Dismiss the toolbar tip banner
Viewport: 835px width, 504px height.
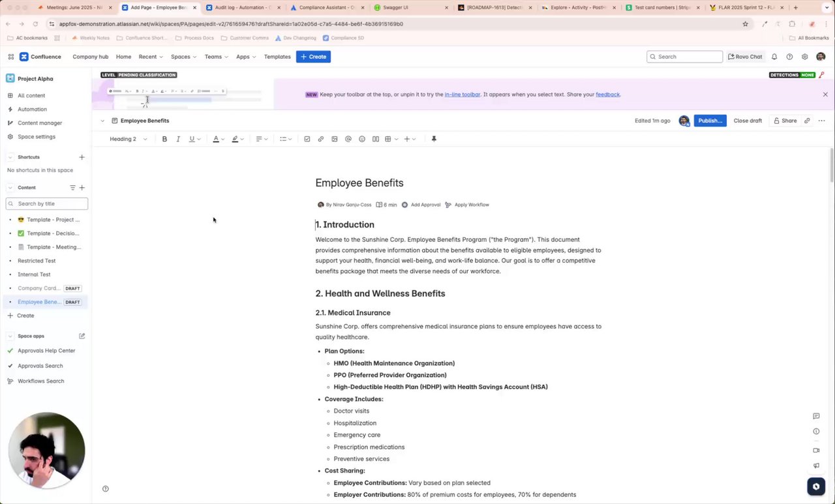pyautogui.click(x=825, y=95)
